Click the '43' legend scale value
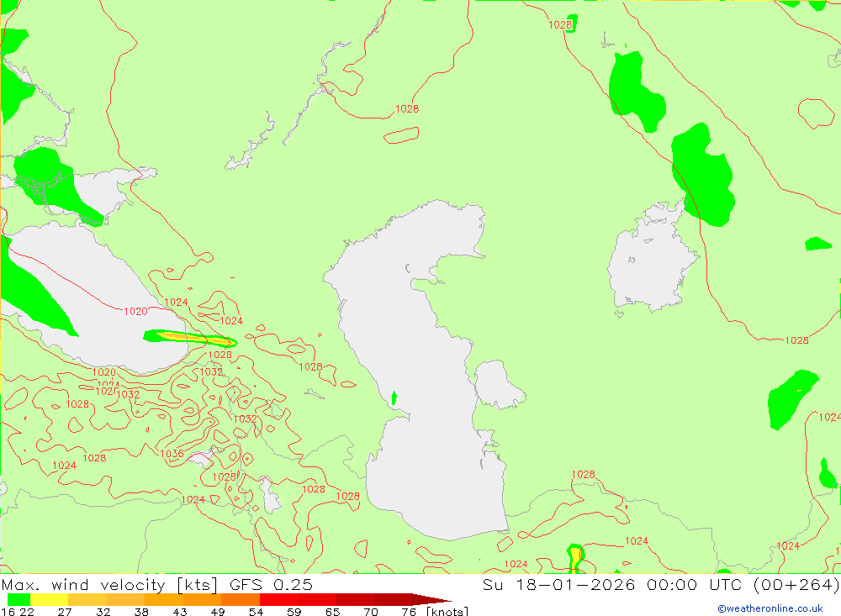This screenshot has height=616, width=841. [180, 612]
